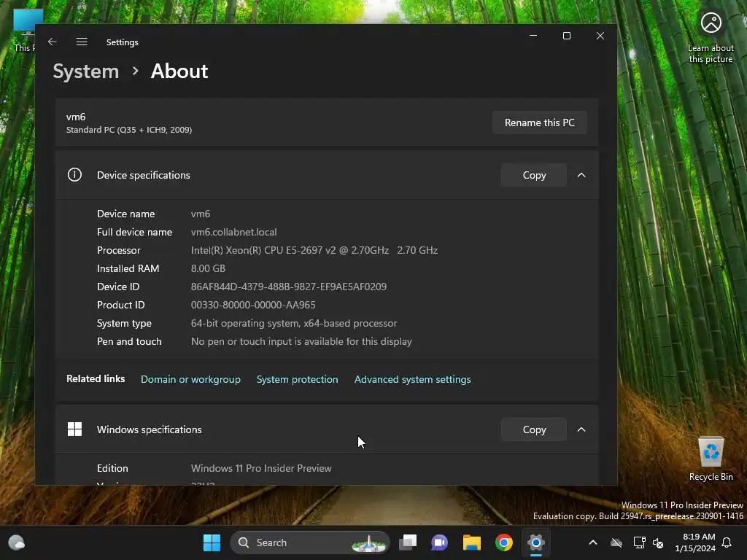Click the muted volume tray icon
The height and width of the screenshot is (560, 747).
point(658,542)
